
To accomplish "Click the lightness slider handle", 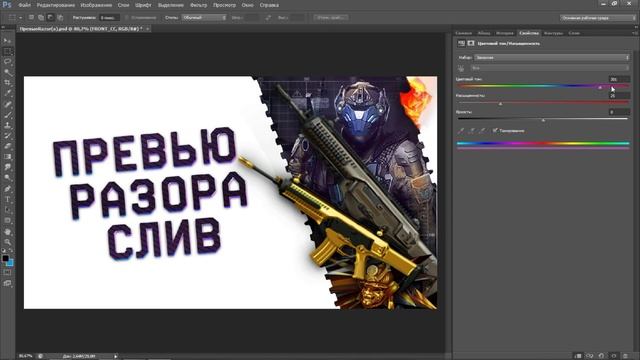I will tap(543, 120).
